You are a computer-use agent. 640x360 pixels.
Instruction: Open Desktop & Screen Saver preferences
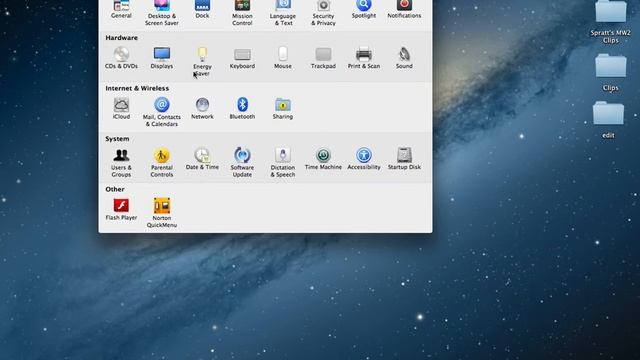pyautogui.click(x=162, y=13)
